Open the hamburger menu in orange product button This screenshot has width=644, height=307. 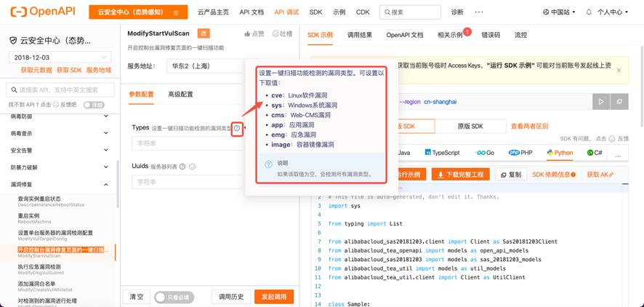[176, 12]
